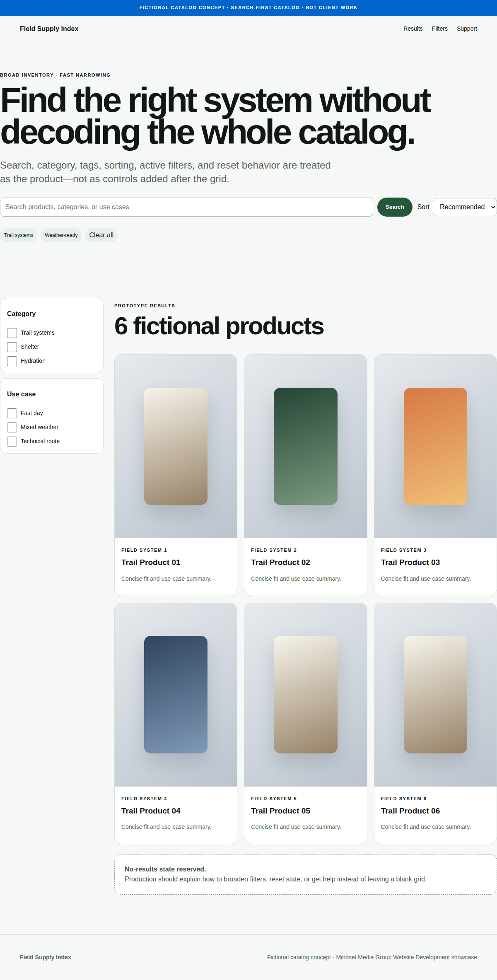Click the FIELD SYSTEM 2 label
Image resolution: width=497 pixels, height=980 pixels.
pos(274,550)
